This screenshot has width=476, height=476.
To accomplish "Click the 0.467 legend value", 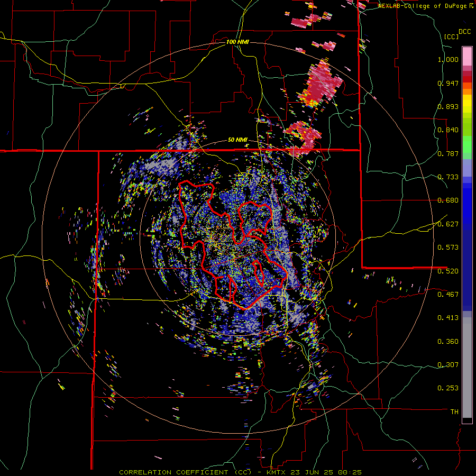I will point(448,295).
